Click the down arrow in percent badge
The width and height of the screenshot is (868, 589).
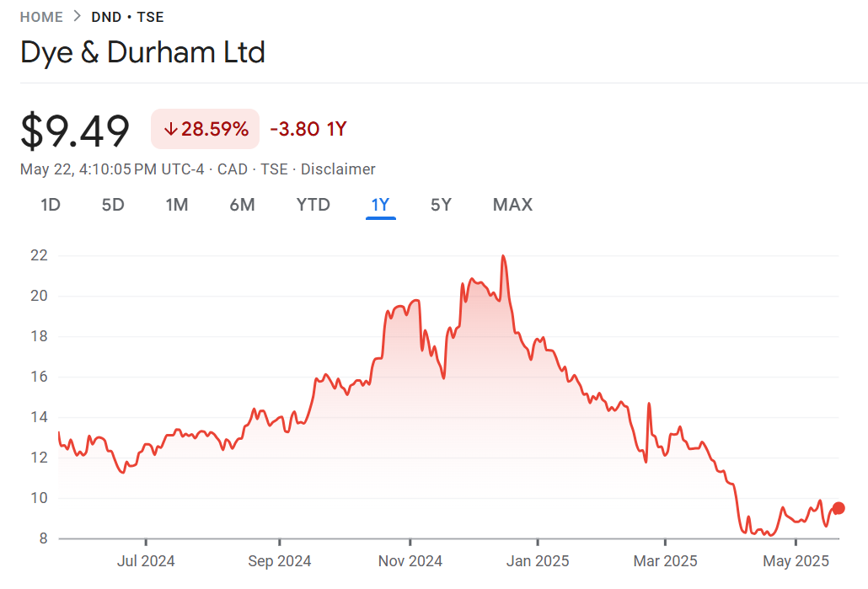point(170,130)
